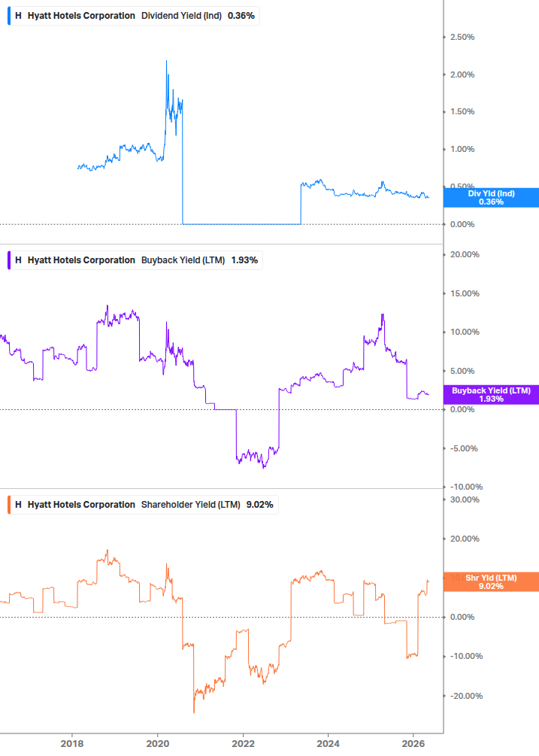Click the 9.02% value in Shareholder Yield legend
Image resolution: width=539 pixels, height=756 pixels.
(x=259, y=504)
